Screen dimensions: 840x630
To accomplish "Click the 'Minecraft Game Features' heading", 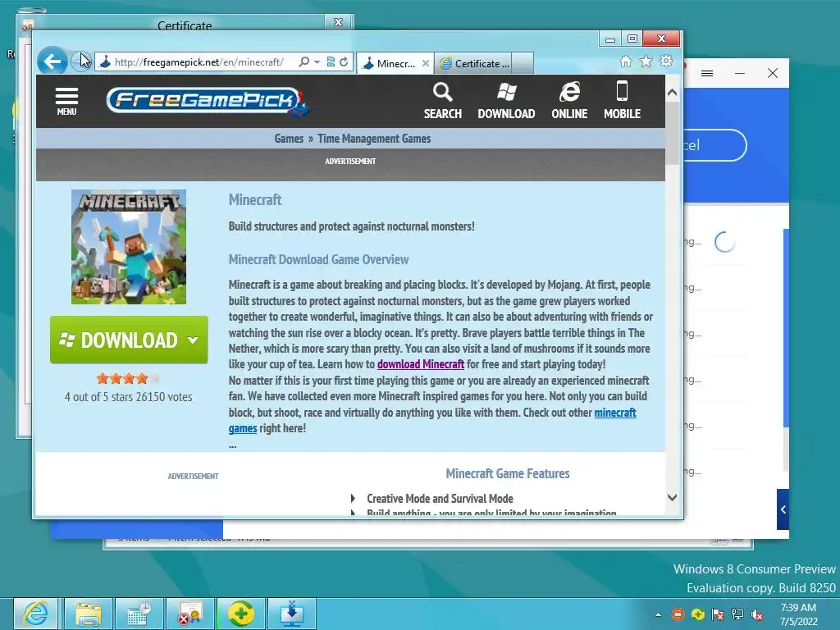I will [x=507, y=473].
